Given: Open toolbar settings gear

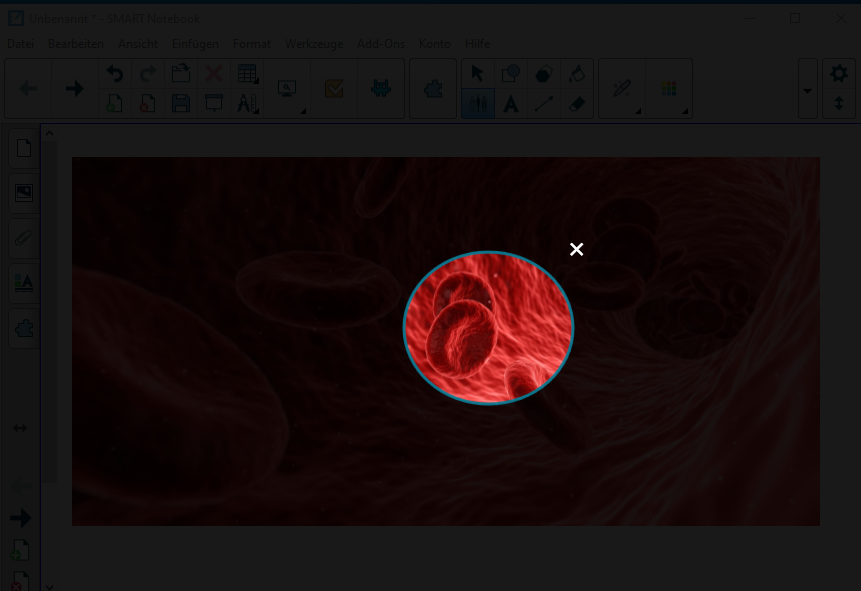Looking at the screenshot, I should (x=838, y=74).
